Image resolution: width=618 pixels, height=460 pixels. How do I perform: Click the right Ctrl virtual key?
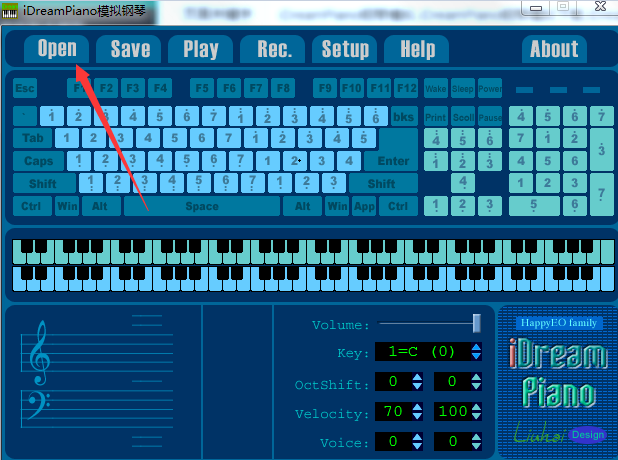(398, 206)
